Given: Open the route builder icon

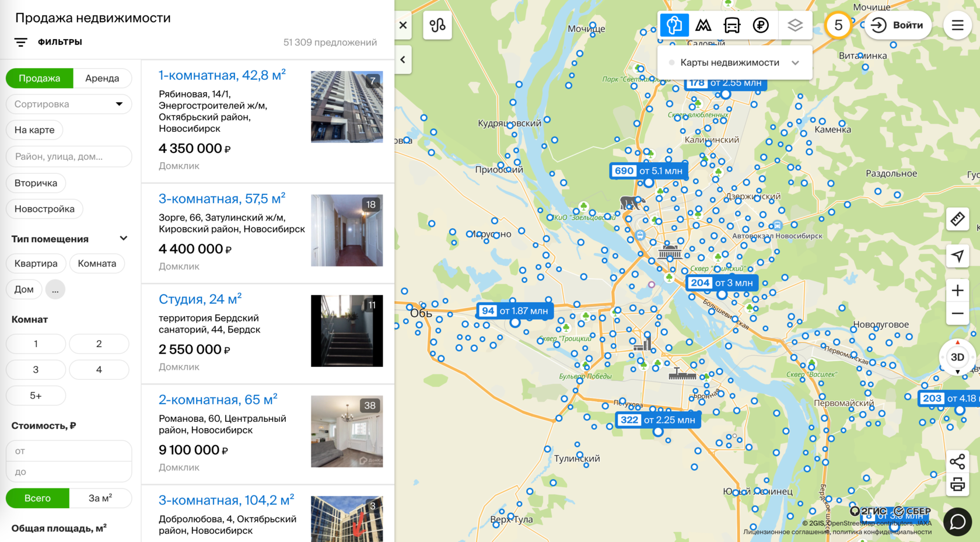Looking at the screenshot, I should coord(437,25).
